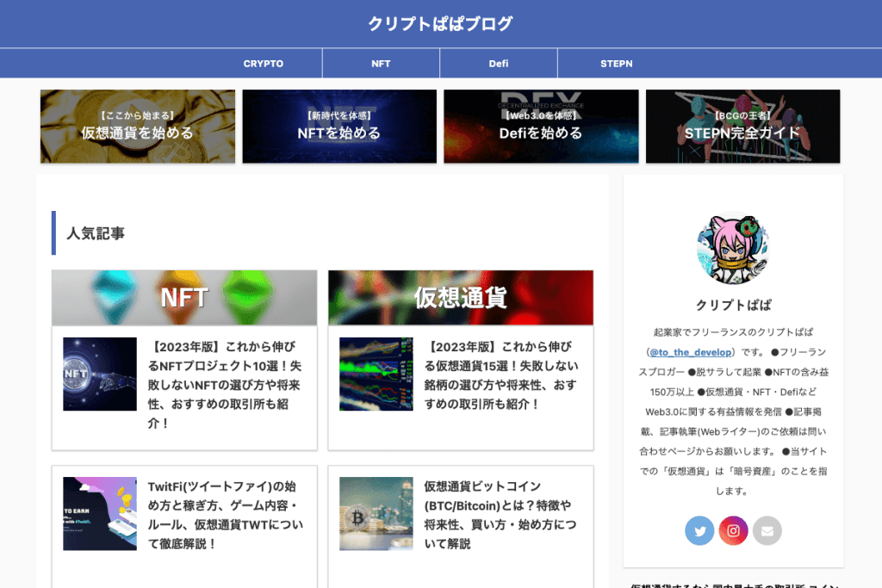882x588 pixels.
Task: Open the NFTを始める banner
Action: [x=339, y=127]
